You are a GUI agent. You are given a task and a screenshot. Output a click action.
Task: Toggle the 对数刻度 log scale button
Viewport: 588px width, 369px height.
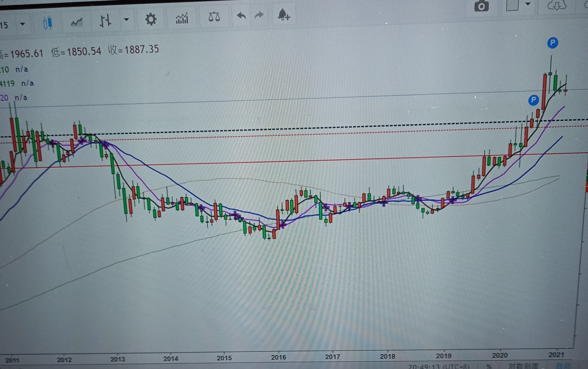click(523, 366)
